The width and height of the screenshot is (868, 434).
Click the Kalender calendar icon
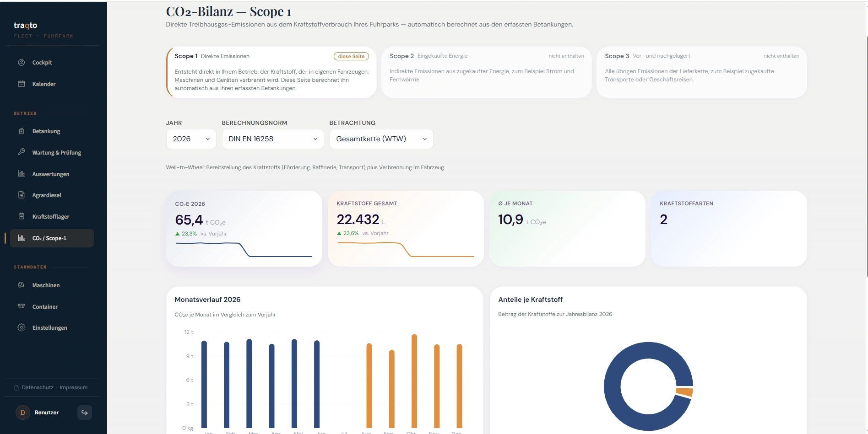click(x=21, y=84)
